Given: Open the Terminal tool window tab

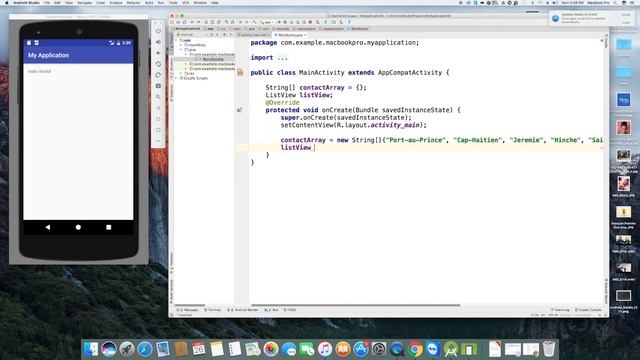Looking at the screenshot, I should point(212,310).
